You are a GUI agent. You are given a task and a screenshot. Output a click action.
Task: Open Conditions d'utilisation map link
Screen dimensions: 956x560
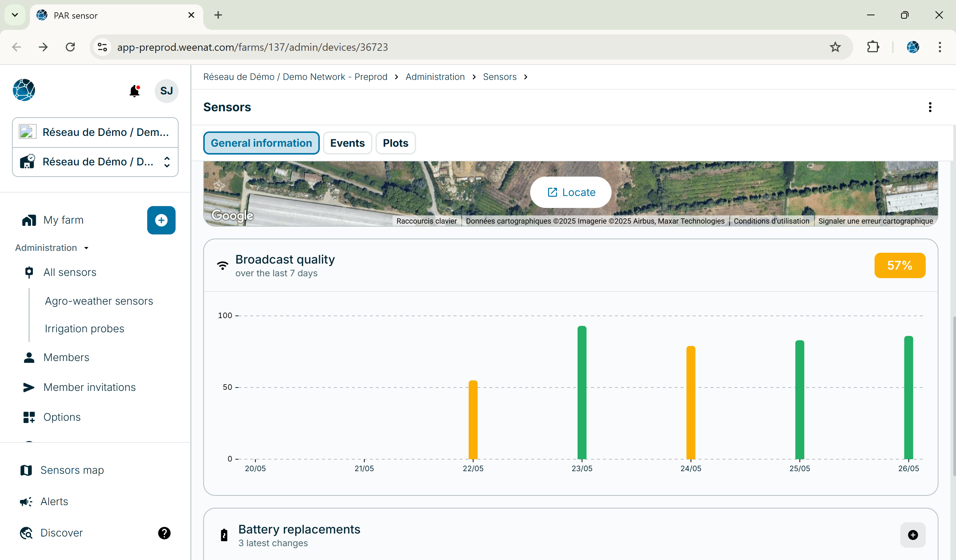(x=771, y=221)
